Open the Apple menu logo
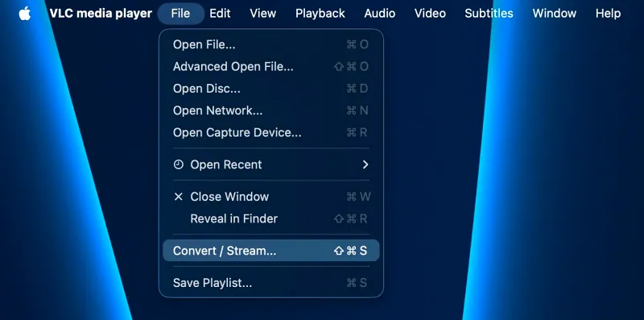Screen dimensions: 644x320 [25, 13]
